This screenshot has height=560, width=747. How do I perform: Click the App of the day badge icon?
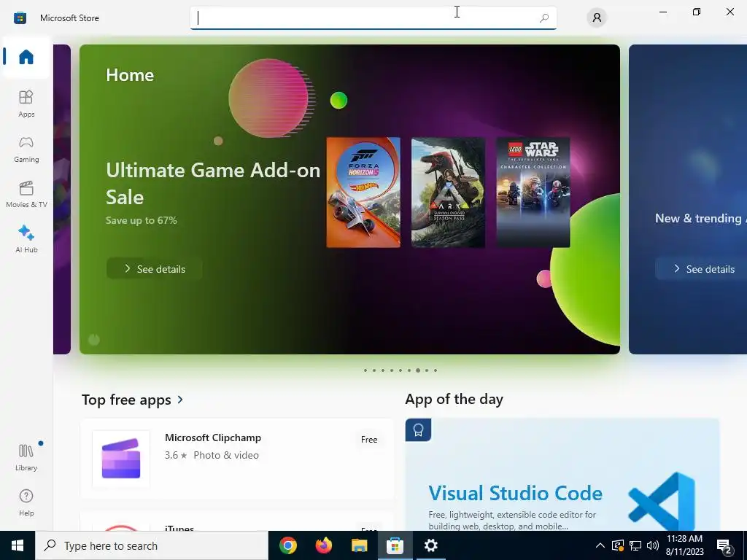[418, 430]
